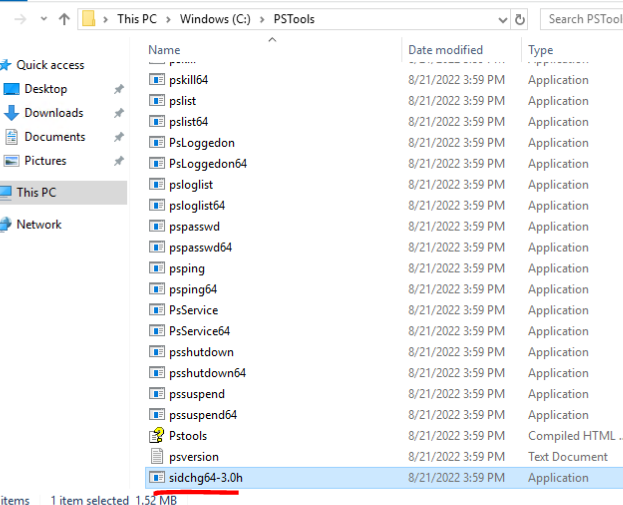
Task: Click the pssuspend64 application icon
Action: [x=157, y=414]
